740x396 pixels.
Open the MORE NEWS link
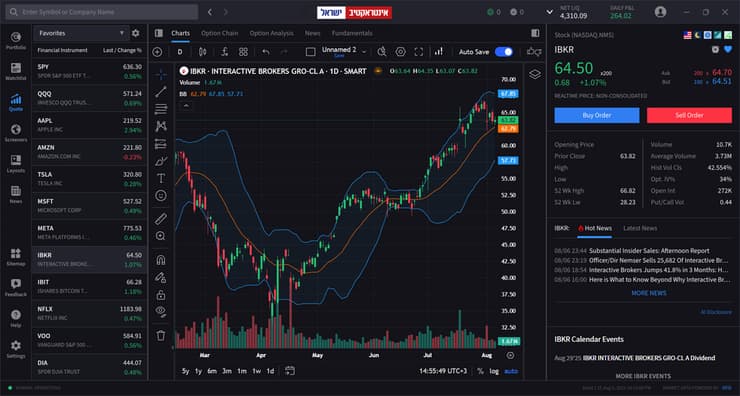649,293
